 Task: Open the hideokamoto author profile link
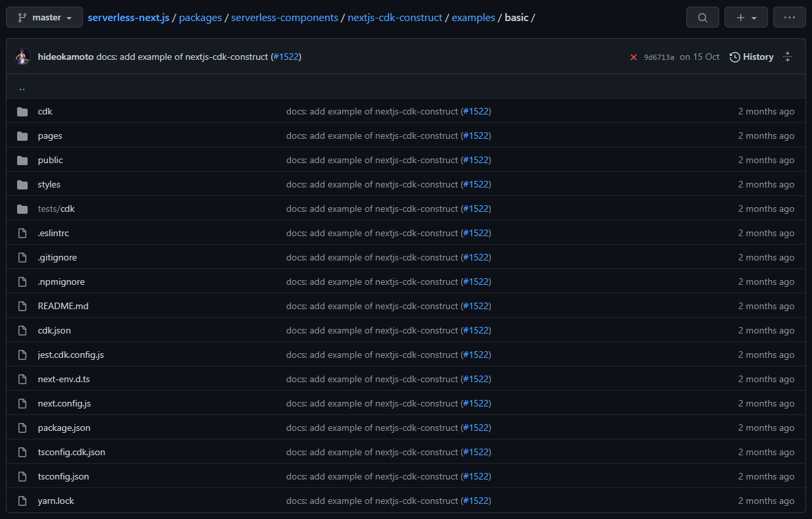point(66,57)
